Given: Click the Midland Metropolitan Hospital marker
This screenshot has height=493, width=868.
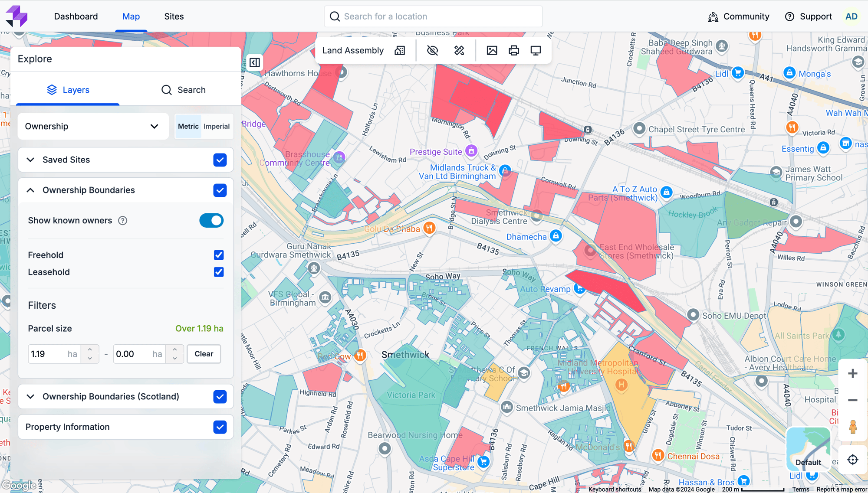Looking at the screenshot, I should [621, 385].
